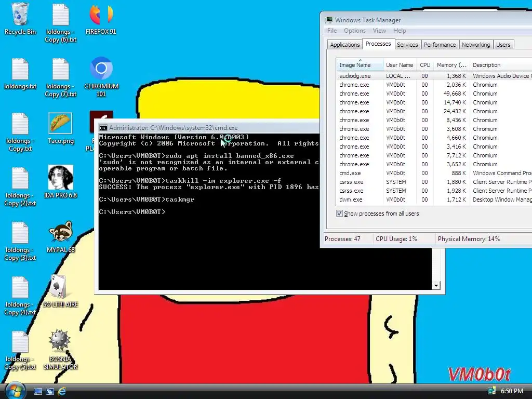The image size is (532, 399).
Task: Open the Help menu in Task Manager
Action: click(400, 31)
